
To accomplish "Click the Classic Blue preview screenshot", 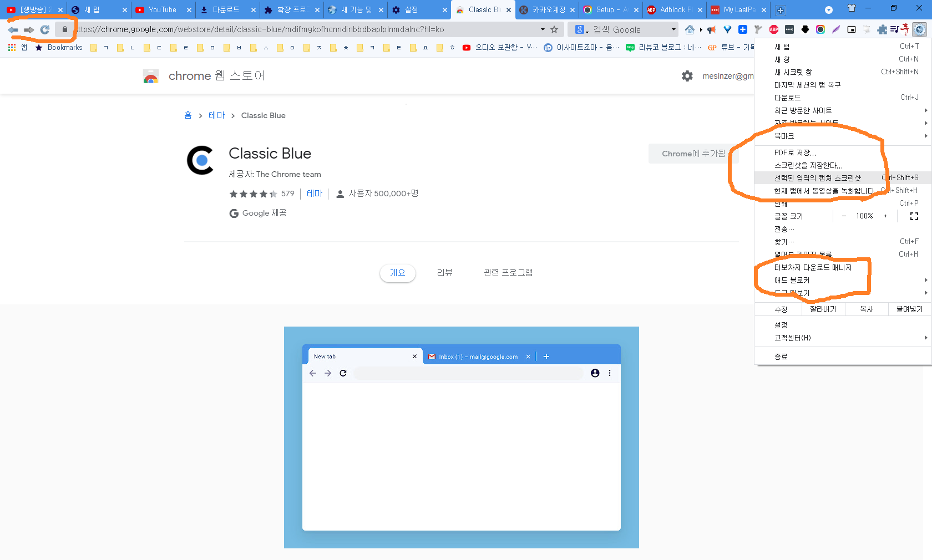I will click(462, 437).
